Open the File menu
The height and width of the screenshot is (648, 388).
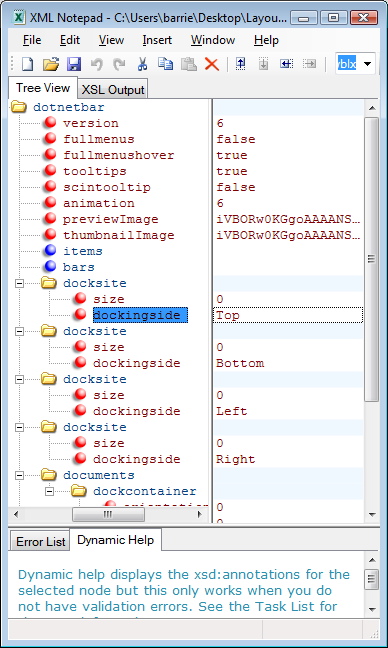point(32,40)
